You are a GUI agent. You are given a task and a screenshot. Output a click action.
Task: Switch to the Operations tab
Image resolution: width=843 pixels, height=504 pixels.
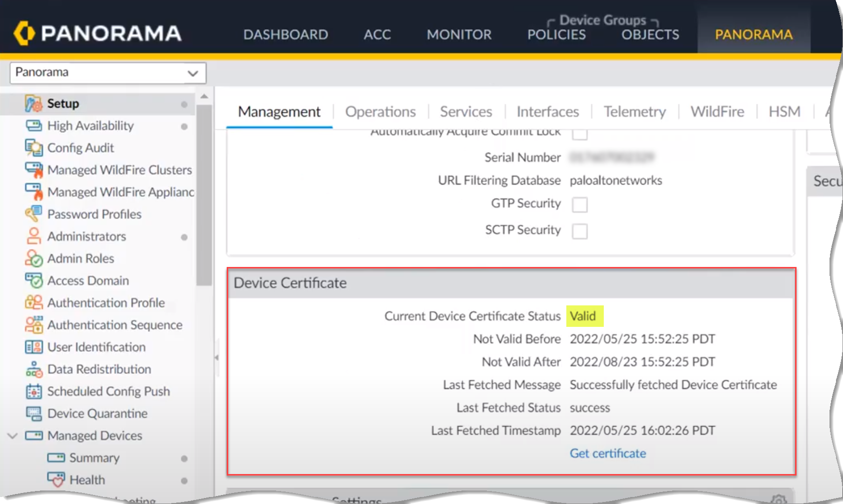(x=380, y=112)
